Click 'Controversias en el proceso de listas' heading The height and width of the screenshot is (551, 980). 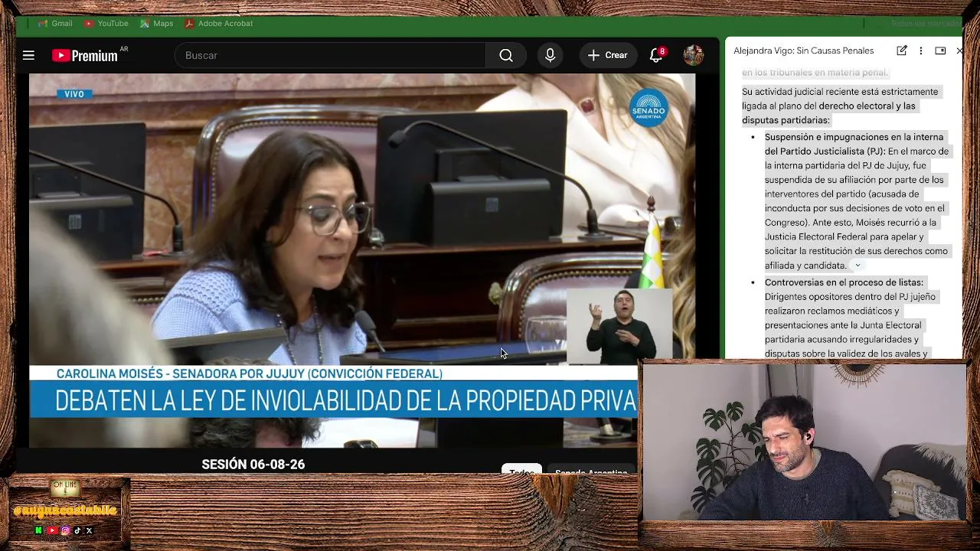(x=844, y=282)
